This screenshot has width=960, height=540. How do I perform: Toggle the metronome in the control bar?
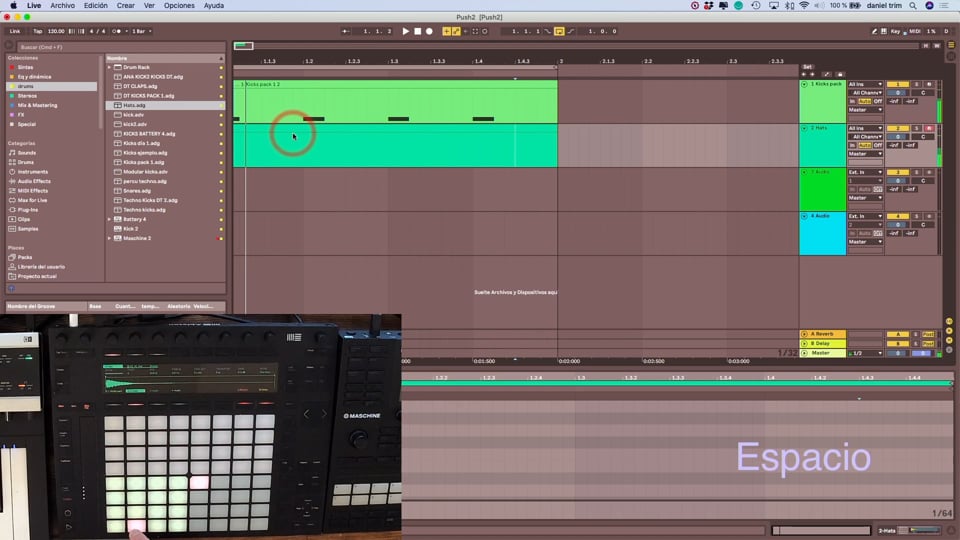pyautogui.click(x=116, y=31)
